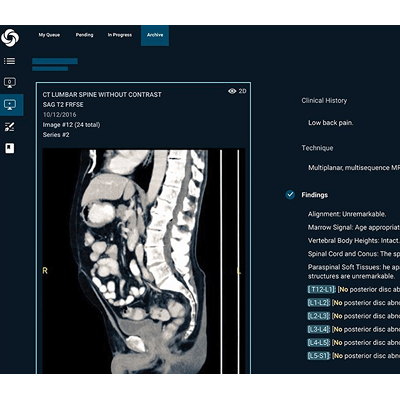Click the swirl logo icon
This screenshot has height=400, width=400.
click(10, 36)
